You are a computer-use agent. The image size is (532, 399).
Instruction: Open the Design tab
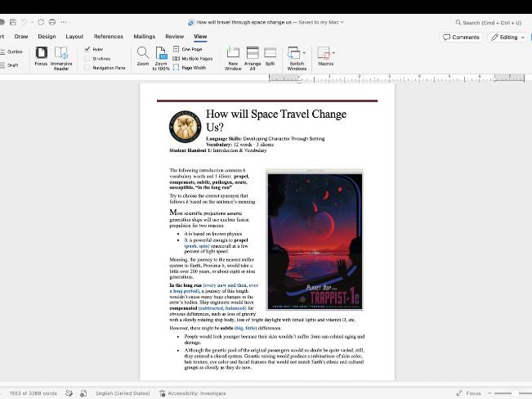pos(47,36)
